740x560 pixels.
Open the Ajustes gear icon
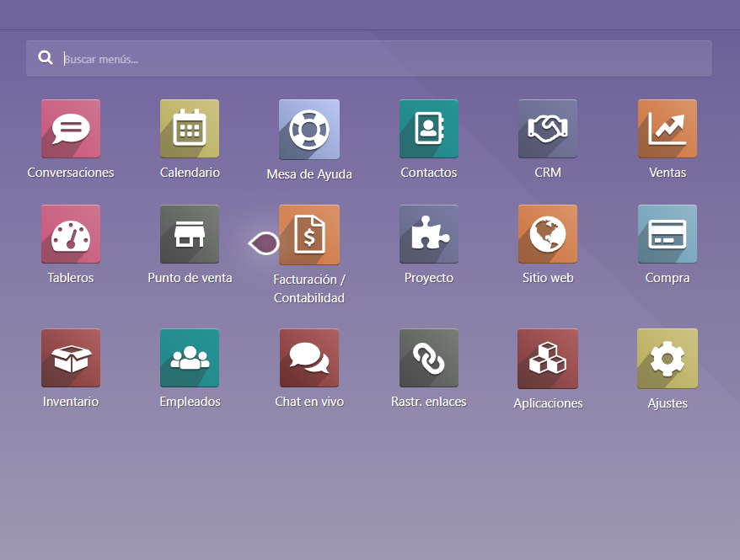point(668,359)
